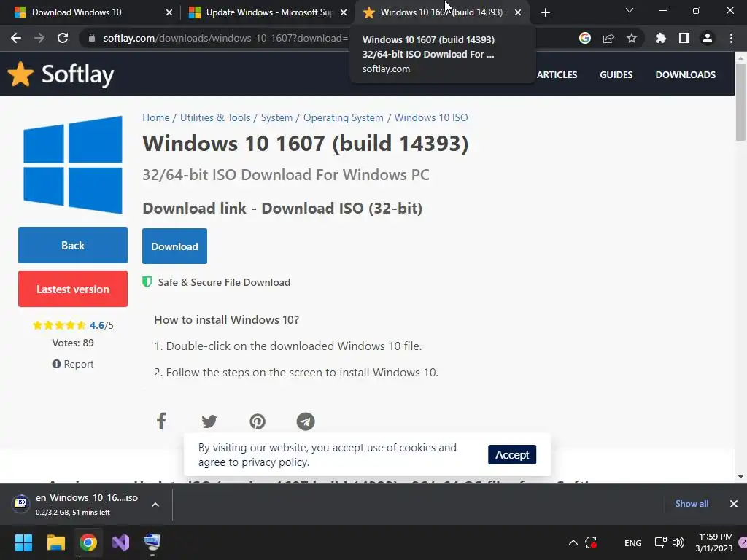Switch ENG input language

632,542
